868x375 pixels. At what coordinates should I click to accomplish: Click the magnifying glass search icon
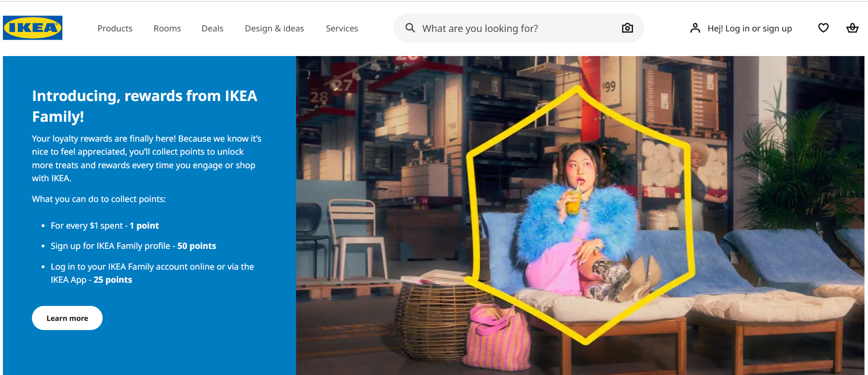click(x=410, y=28)
